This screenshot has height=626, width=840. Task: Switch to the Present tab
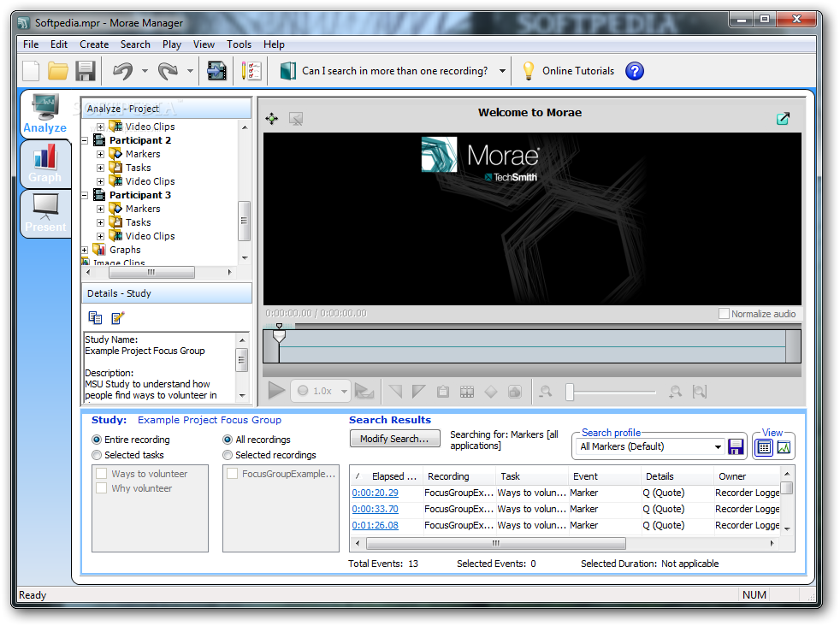[x=45, y=213]
